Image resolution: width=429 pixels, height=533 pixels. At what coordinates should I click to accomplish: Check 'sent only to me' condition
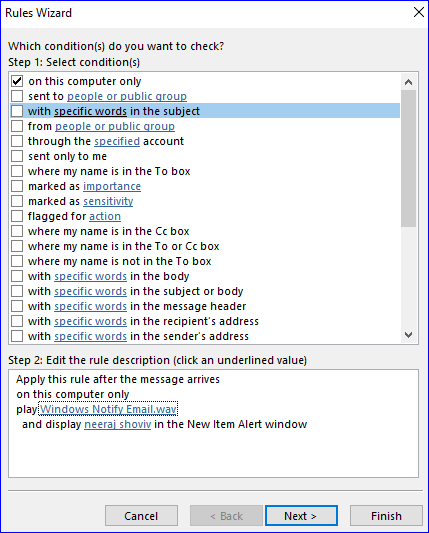tap(17, 156)
